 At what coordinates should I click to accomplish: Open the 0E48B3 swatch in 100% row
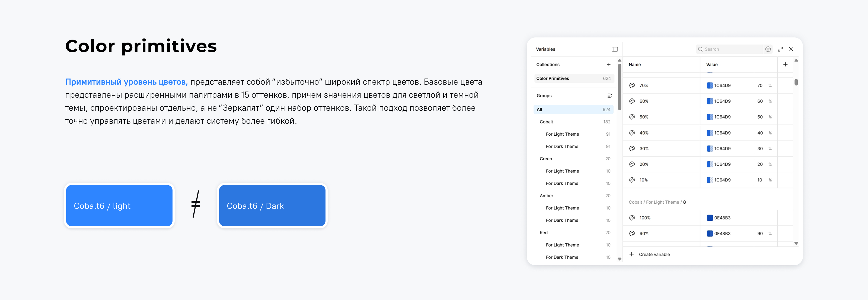click(x=710, y=218)
